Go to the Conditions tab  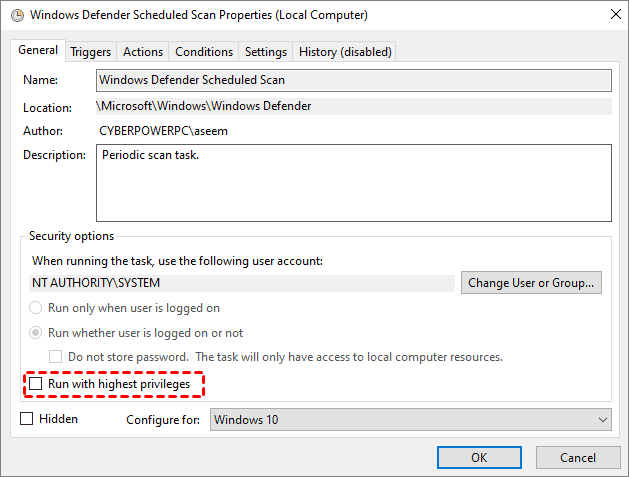204,52
